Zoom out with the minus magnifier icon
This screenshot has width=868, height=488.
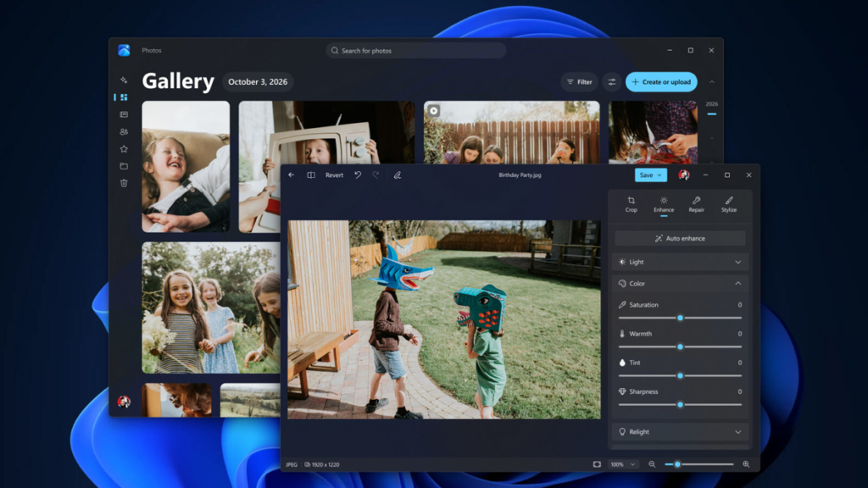click(652, 464)
